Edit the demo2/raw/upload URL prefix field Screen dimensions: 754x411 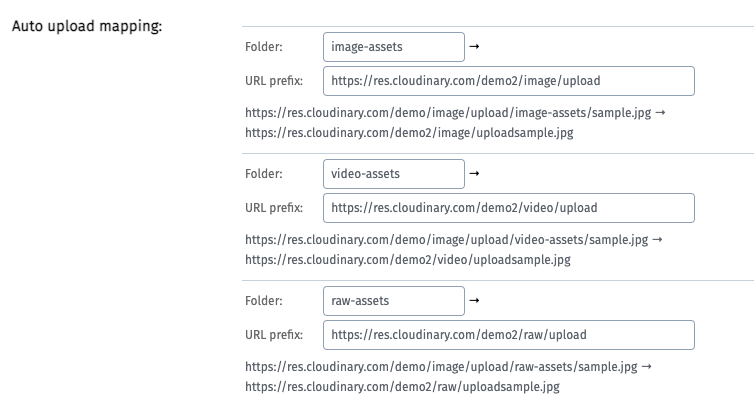[509, 335]
